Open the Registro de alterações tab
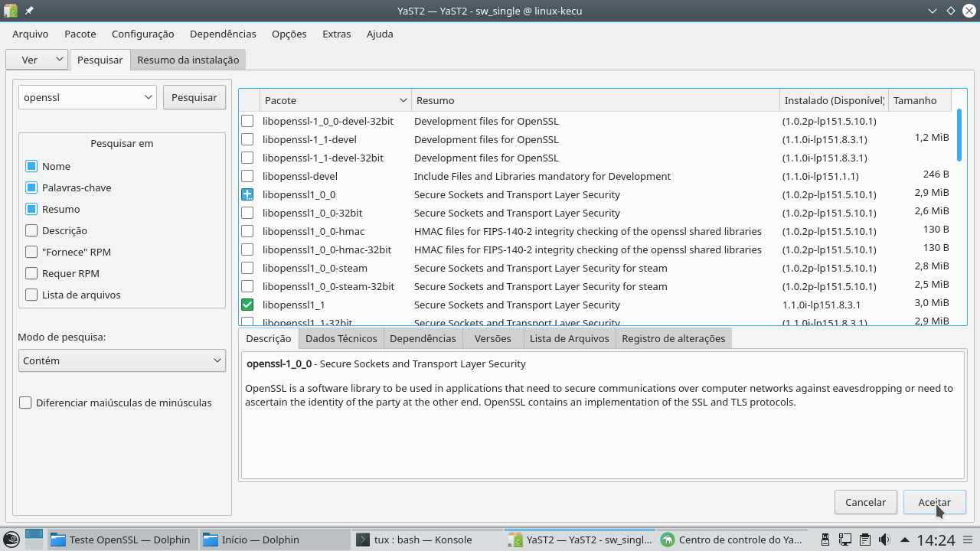The image size is (980, 551). (x=673, y=338)
